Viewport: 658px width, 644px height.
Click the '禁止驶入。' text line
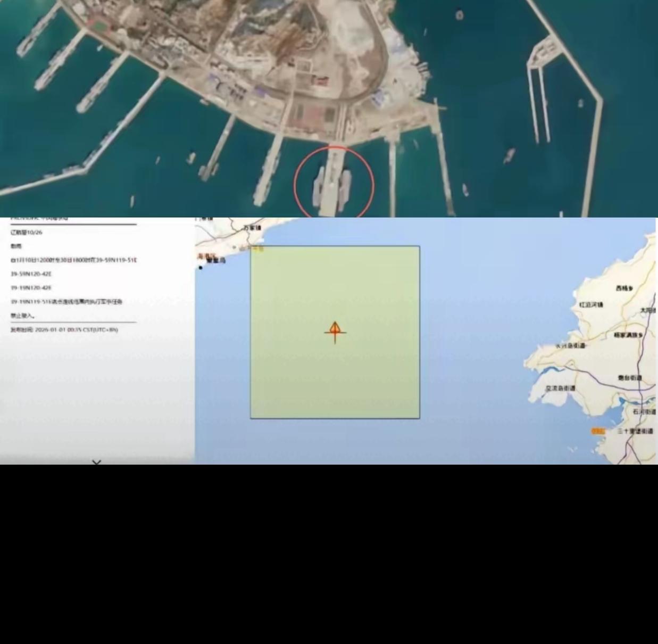click(23, 316)
